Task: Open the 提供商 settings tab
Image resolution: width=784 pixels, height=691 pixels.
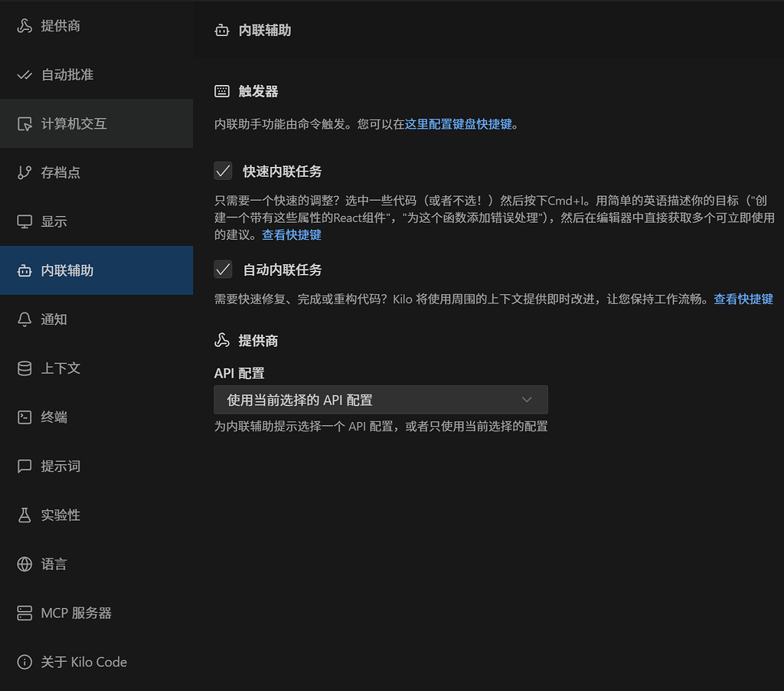Action: (x=96, y=25)
